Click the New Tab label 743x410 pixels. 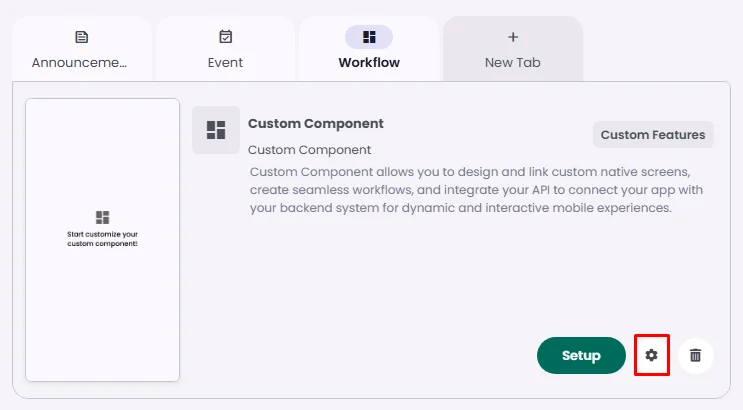click(x=513, y=62)
